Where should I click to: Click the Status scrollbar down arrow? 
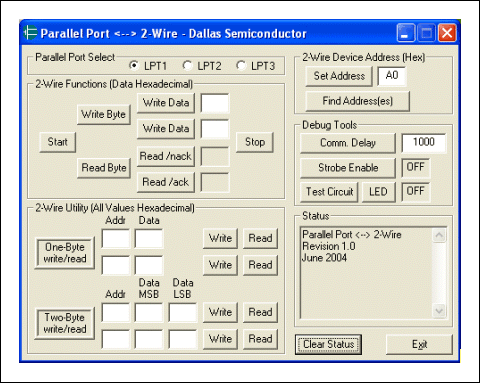[439, 311]
